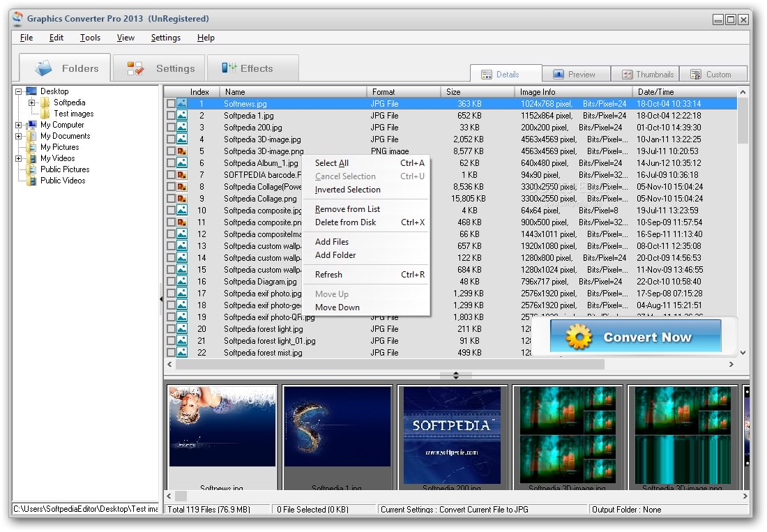Click the Thumbnails view icon
The image size is (767, 532).
627,75
